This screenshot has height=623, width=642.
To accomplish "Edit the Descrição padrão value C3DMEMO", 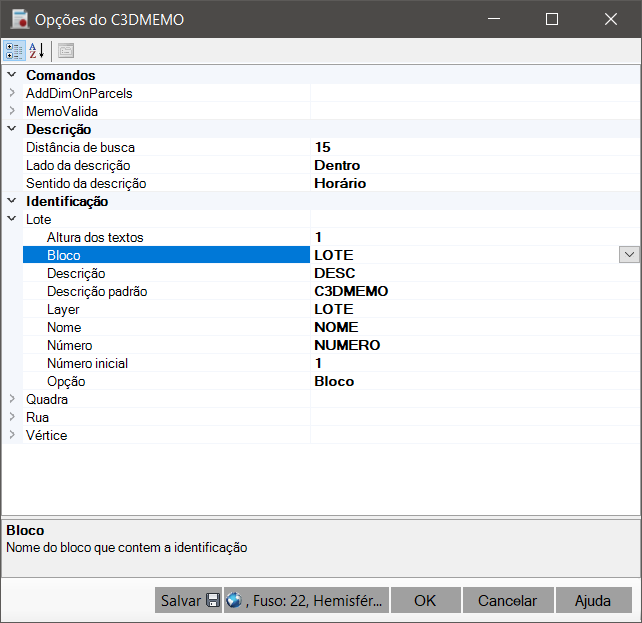I will [475, 291].
